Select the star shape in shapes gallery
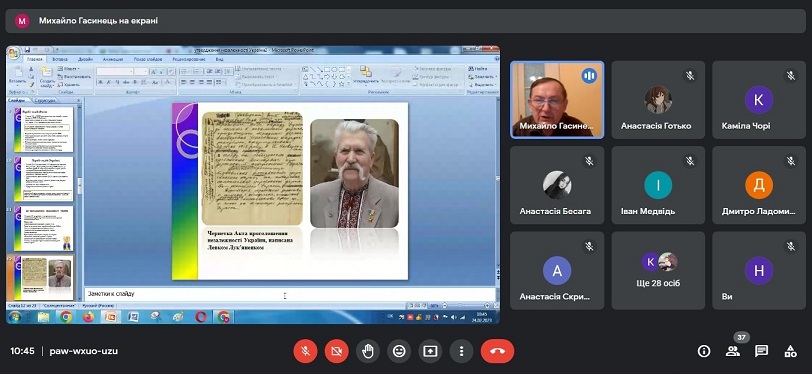 341,83
